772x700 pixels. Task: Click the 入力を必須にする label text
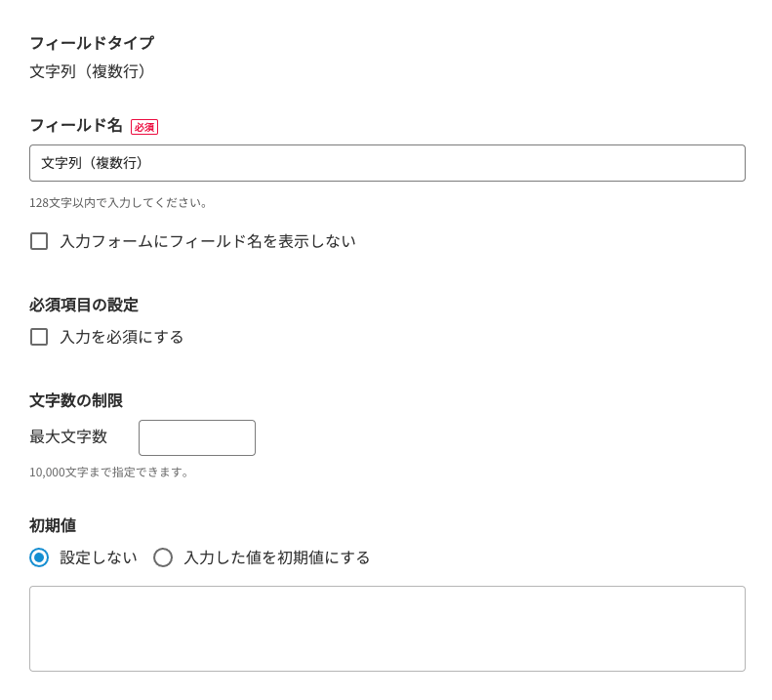tap(122, 337)
